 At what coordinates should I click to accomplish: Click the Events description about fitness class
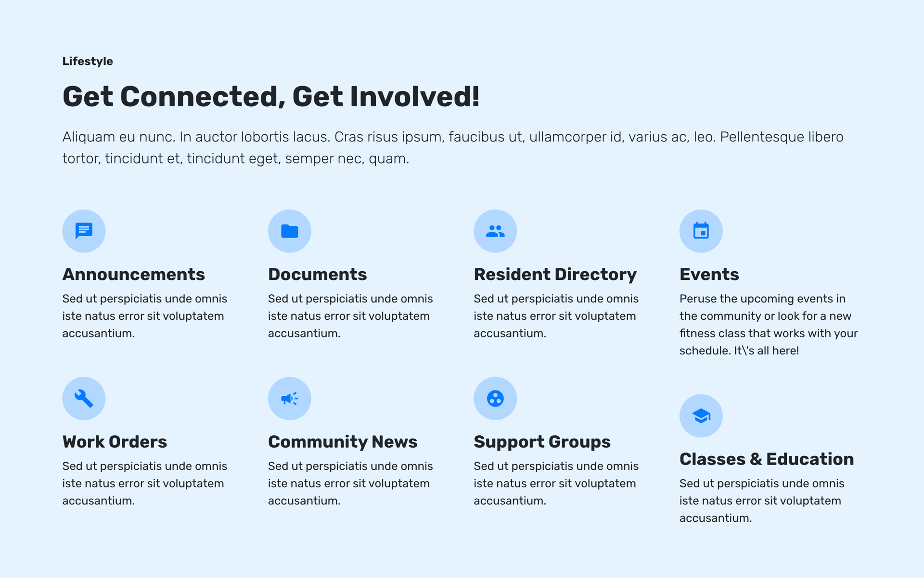click(x=769, y=325)
